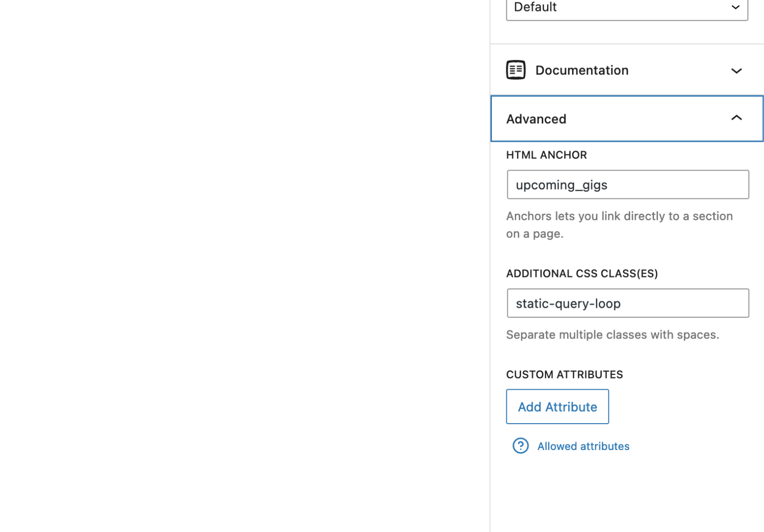Viewport: 764px width, 532px height.
Task: Focus the HTML anchor field with upcoming_gigs
Action: (x=628, y=184)
